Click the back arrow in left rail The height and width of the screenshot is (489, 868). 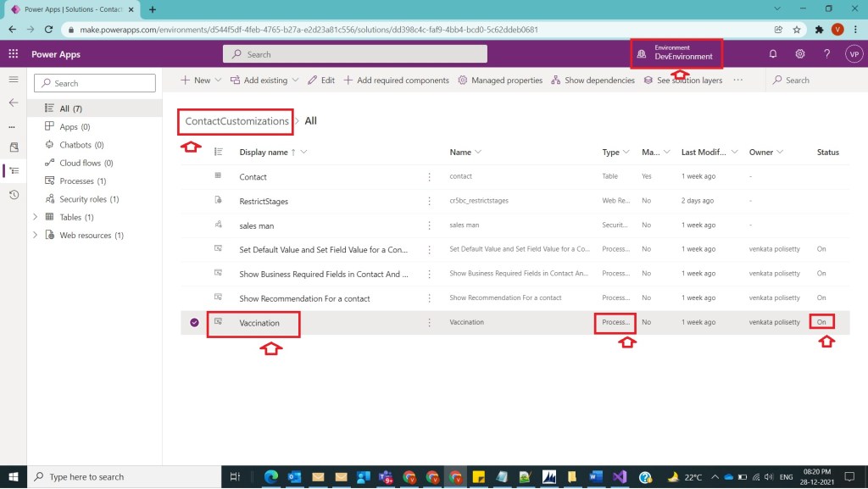click(x=13, y=103)
